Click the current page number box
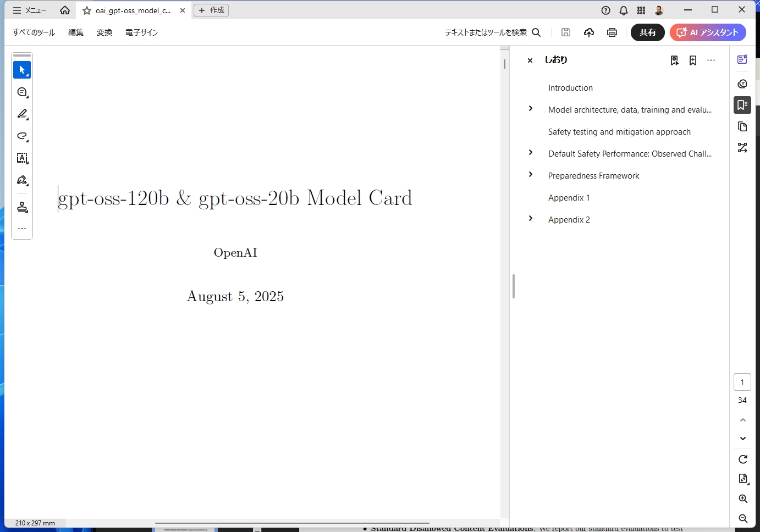 coord(742,382)
